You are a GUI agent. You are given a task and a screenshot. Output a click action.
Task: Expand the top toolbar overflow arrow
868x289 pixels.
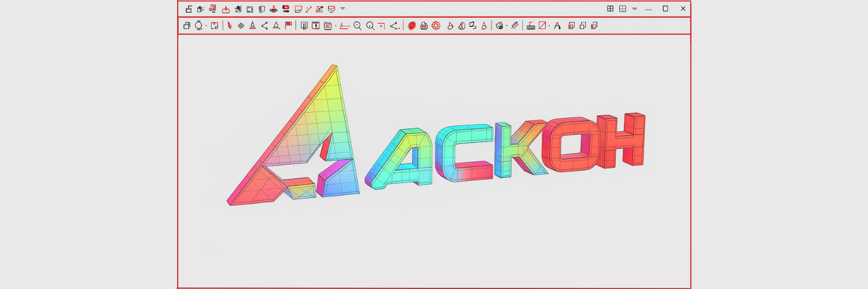coord(343,9)
